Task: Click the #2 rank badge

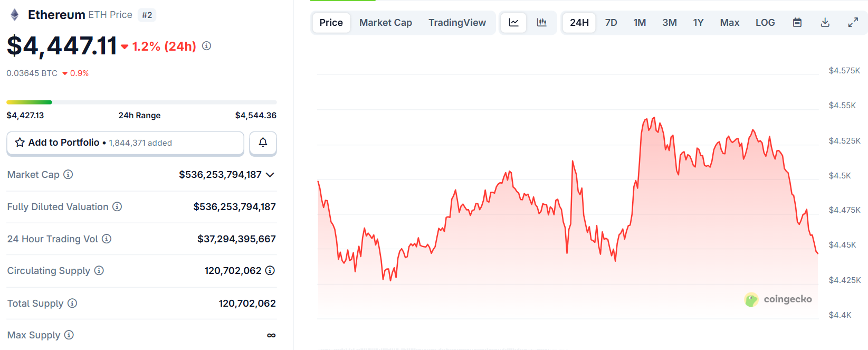Action: (147, 15)
